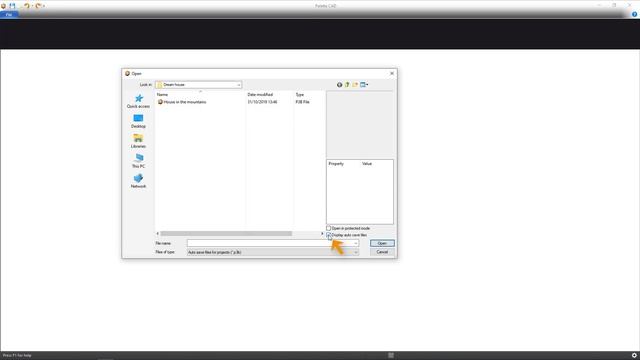This screenshot has height=360, width=640.
Task: Click the up one level folder icon
Action: click(347, 84)
